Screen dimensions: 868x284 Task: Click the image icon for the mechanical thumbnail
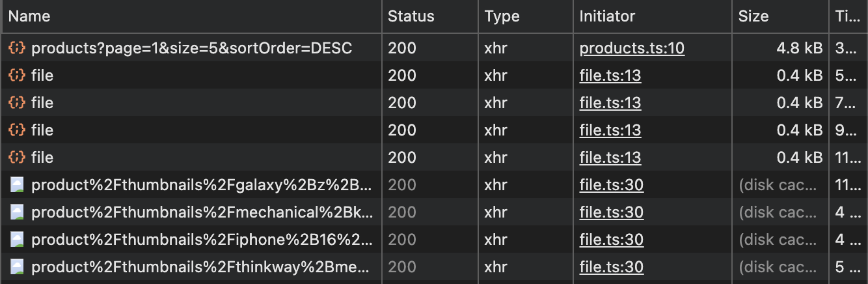(17, 212)
